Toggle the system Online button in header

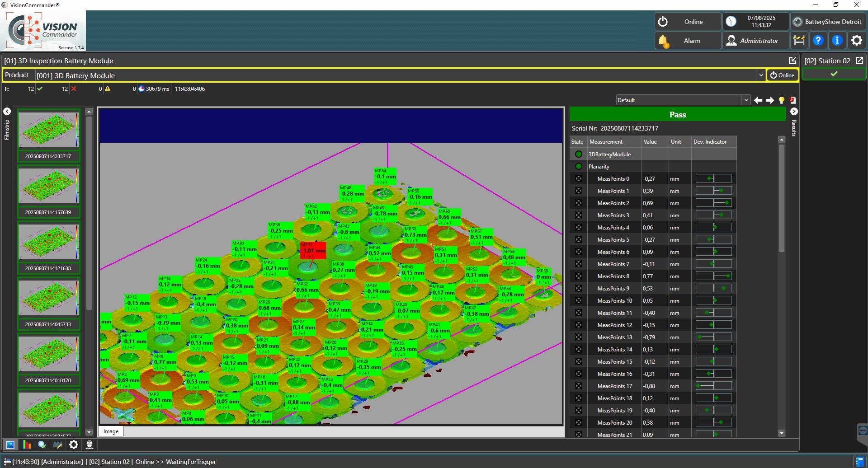687,22
